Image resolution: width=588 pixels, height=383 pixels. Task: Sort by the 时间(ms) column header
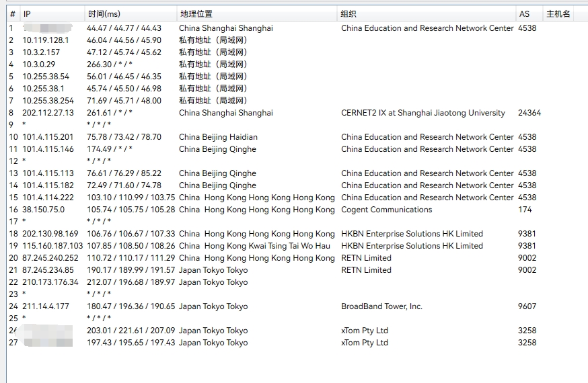(x=104, y=13)
